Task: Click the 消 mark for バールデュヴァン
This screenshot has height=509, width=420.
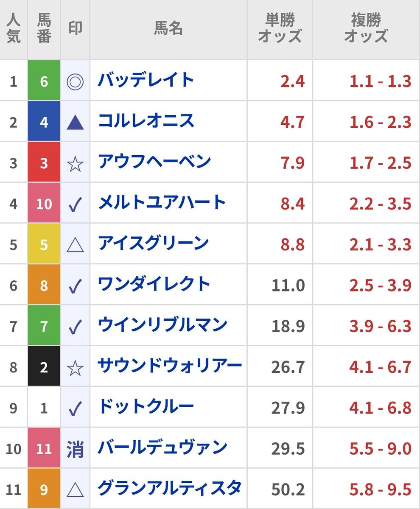Action: pos(75,449)
